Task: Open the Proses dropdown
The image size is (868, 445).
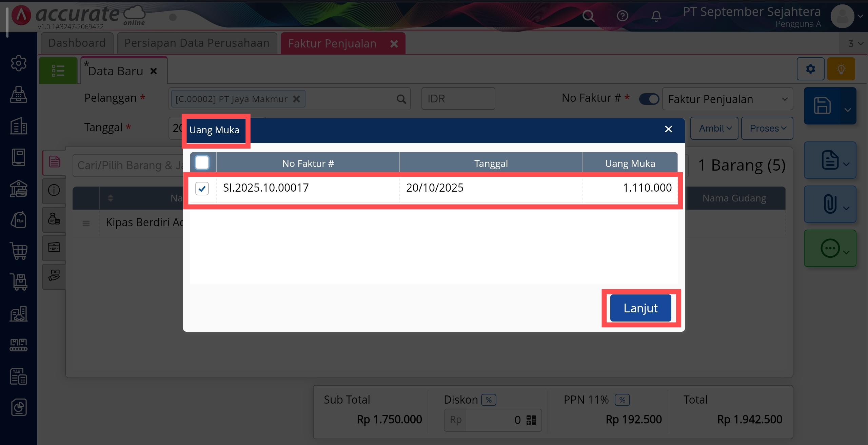Action: (x=767, y=128)
